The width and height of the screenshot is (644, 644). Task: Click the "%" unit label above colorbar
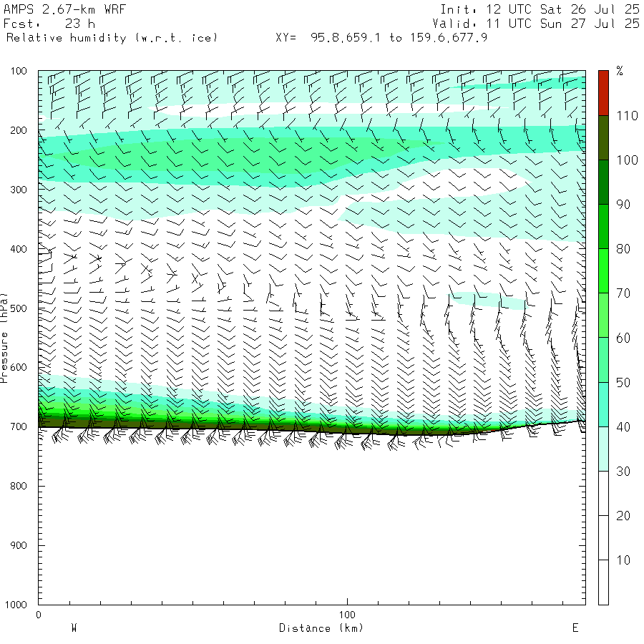pyautogui.click(x=620, y=71)
